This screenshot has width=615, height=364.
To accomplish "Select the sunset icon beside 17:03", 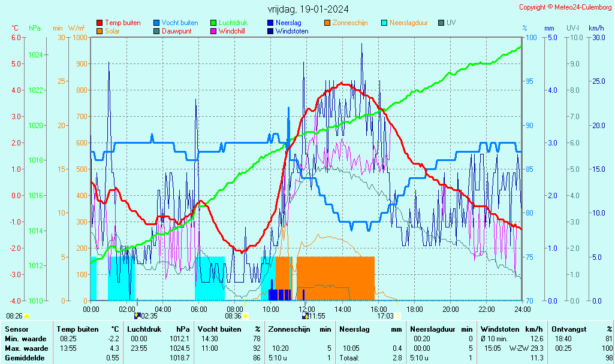I will (397, 316).
